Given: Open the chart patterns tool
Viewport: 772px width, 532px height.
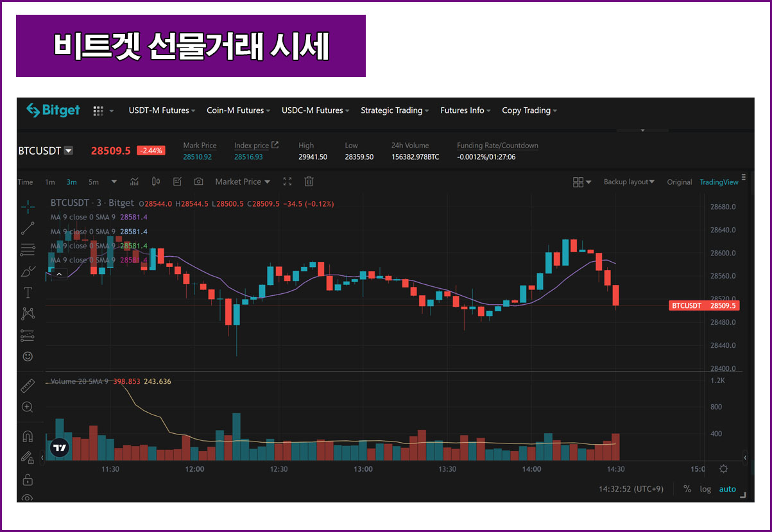Looking at the screenshot, I should (28, 313).
